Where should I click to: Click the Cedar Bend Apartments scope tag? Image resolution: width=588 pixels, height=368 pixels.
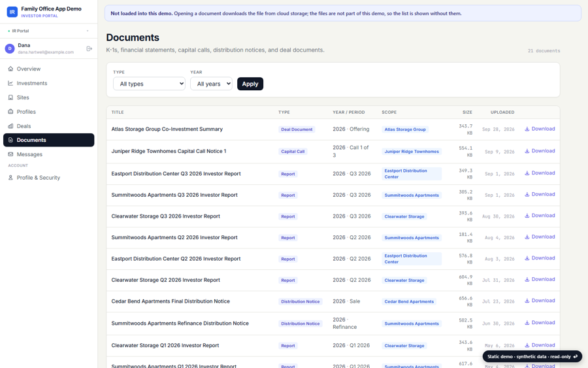click(x=409, y=301)
